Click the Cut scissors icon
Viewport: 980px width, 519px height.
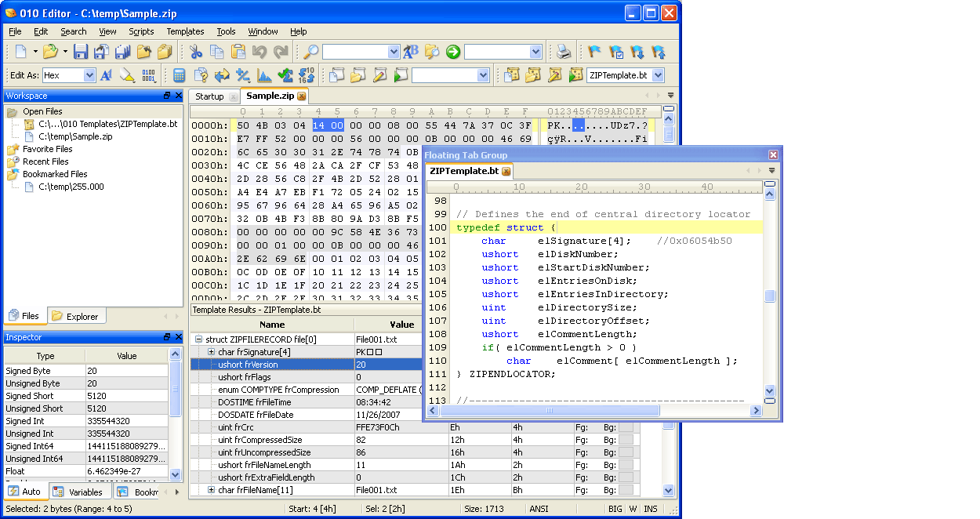point(196,52)
